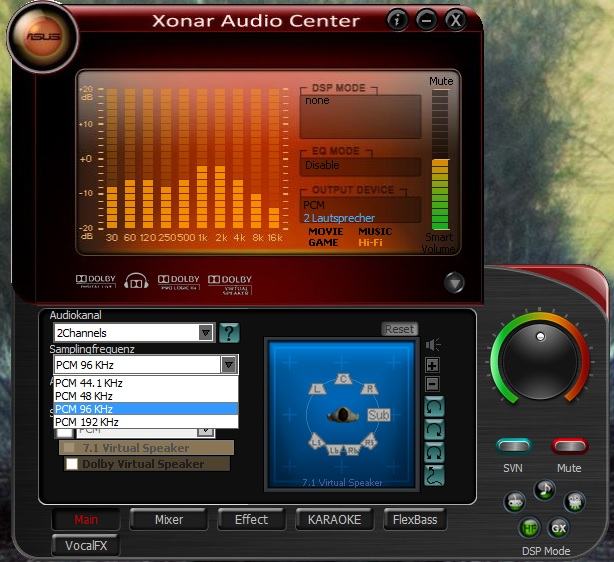Click the L left speaker in map

click(317, 389)
